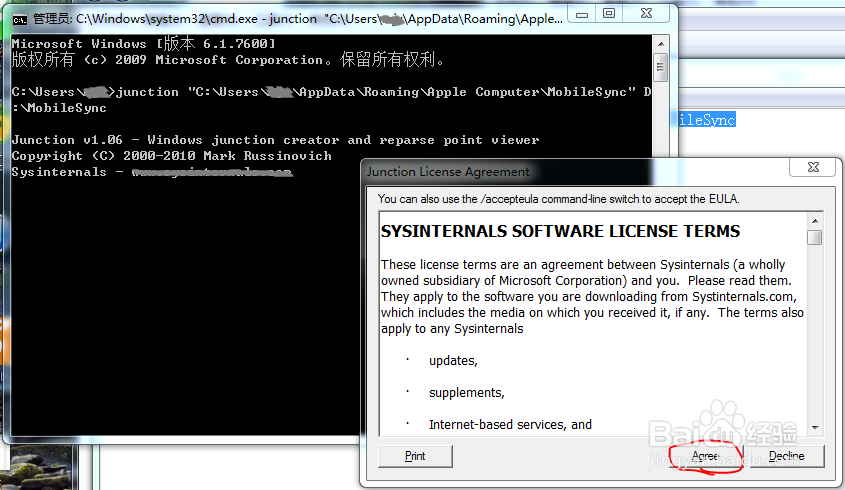The width and height of the screenshot is (845, 490).
Task: Click the Junction v1.06 line in console
Action: [x=275, y=140]
